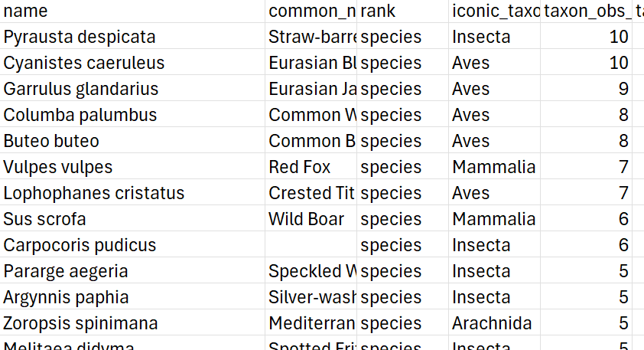Select the 'Zoropsis spinimana' cell
Image resolution: width=644 pixels, height=350 pixels.
coord(80,323)
